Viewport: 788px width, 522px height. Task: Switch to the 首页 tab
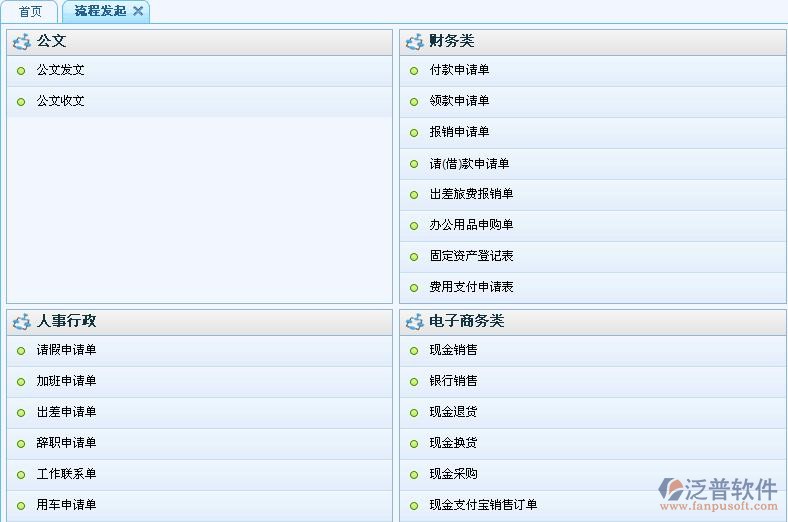pyautogui.click(x=30, y=12)
